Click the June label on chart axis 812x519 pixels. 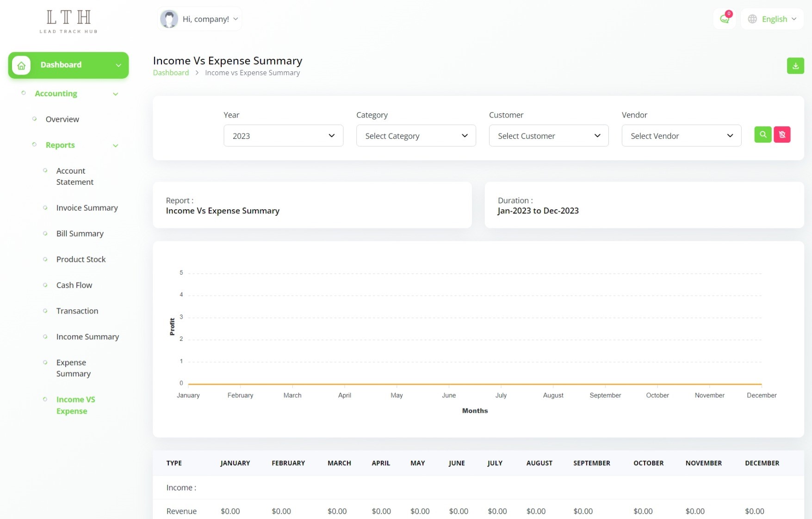tap(449, 395)
